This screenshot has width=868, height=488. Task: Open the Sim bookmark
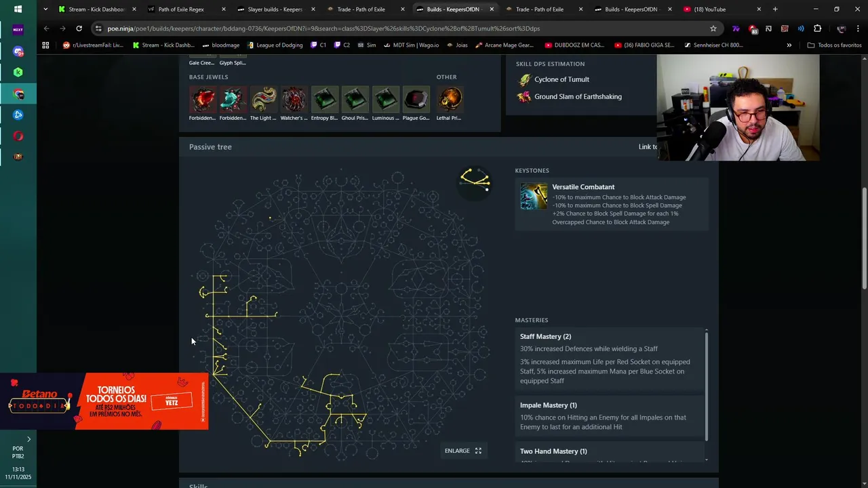coord(366,45)
